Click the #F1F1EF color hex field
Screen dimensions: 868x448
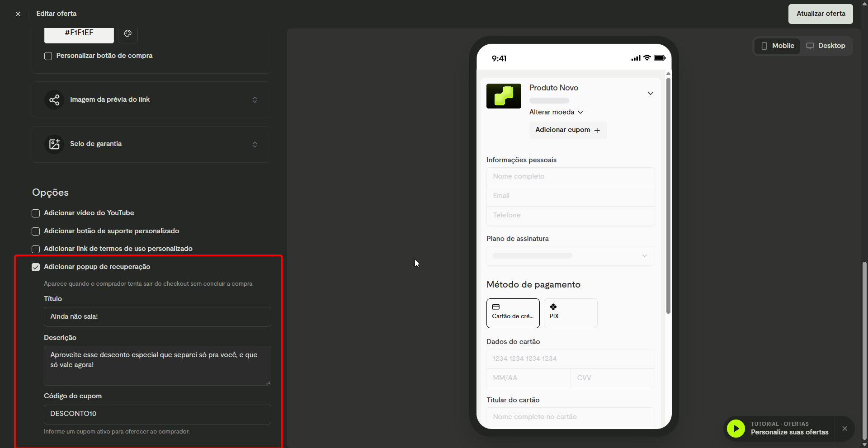pos(79,34)
